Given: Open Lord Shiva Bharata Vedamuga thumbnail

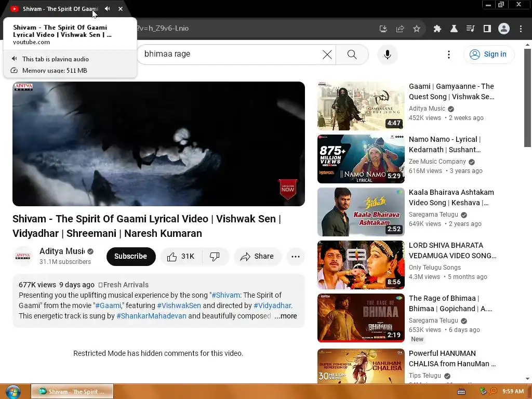Looking at the screenshot, I should [361, 264].
